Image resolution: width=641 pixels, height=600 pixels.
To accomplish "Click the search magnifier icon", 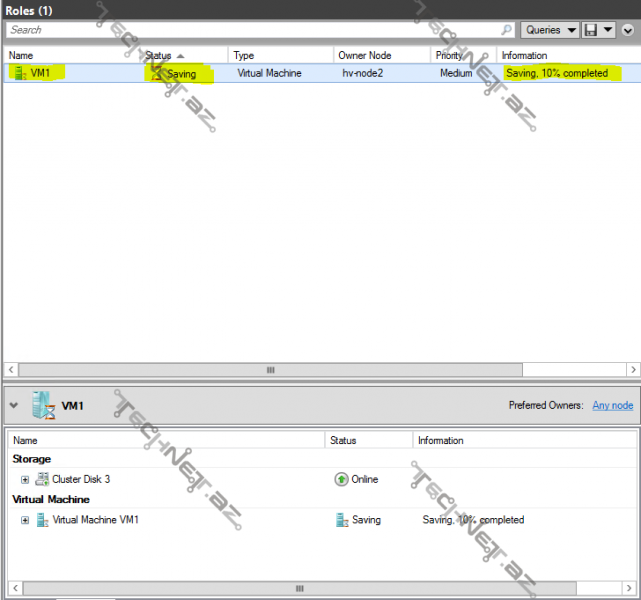I will click(x=507, y=30).
